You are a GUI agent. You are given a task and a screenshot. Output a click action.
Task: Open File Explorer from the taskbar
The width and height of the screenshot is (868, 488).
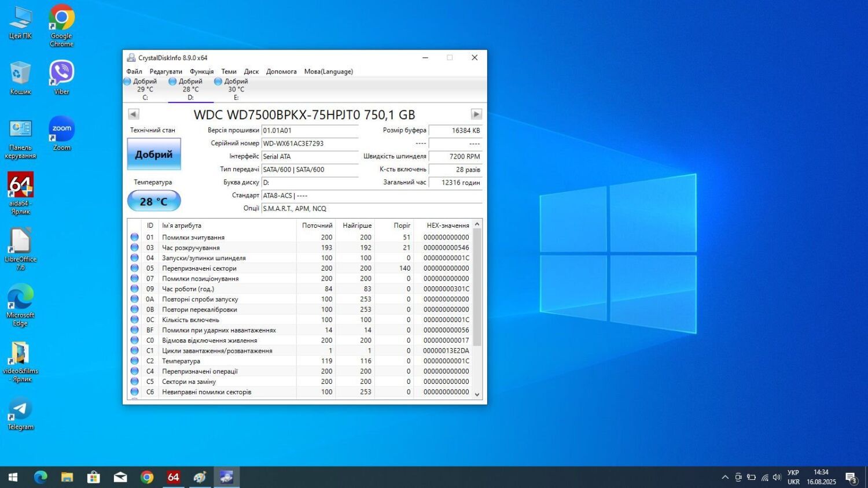coord(67,477)
